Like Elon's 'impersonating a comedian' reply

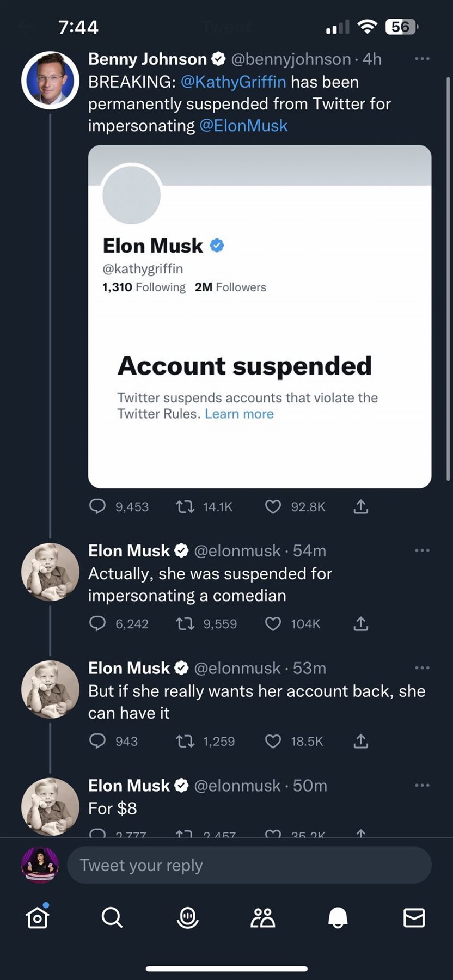pyautogui.click(x=273, y=623)
